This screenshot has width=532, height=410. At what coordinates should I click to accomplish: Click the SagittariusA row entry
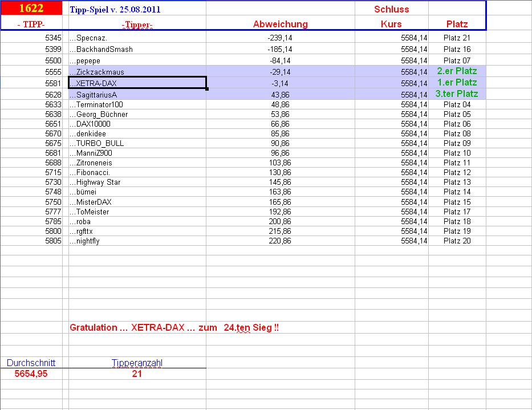pyautogui.click(x=137, y=94)
